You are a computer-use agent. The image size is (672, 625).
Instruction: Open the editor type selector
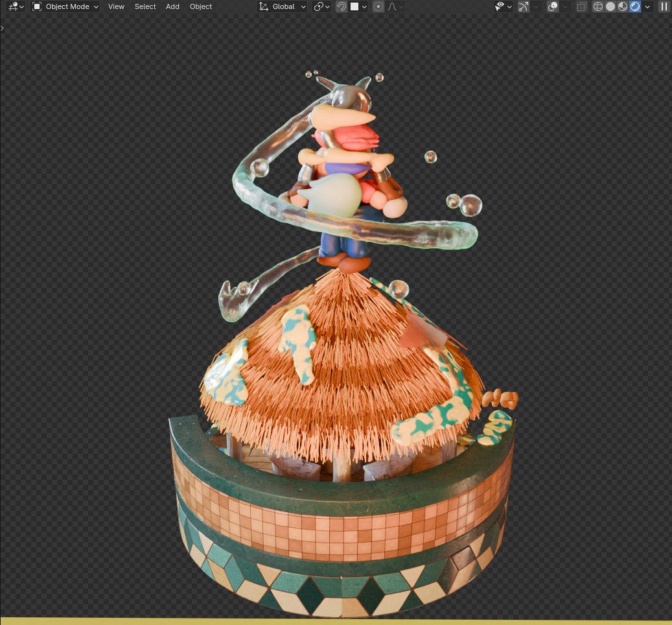pos(16,6)
